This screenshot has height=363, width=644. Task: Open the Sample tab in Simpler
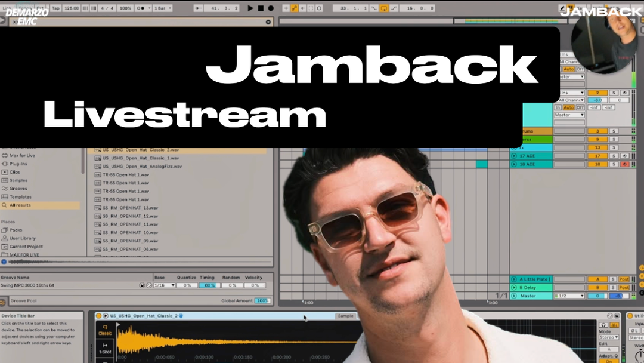click(x=345, y=316)
